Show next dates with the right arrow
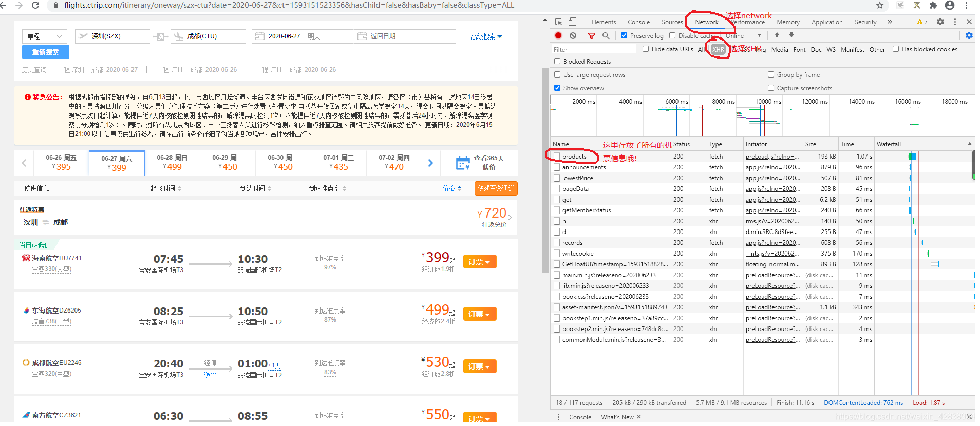 (x=430, y=163)
